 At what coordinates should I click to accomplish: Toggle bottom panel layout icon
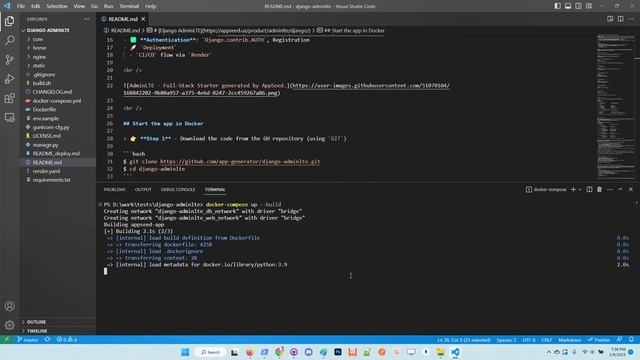coord(568,6)
